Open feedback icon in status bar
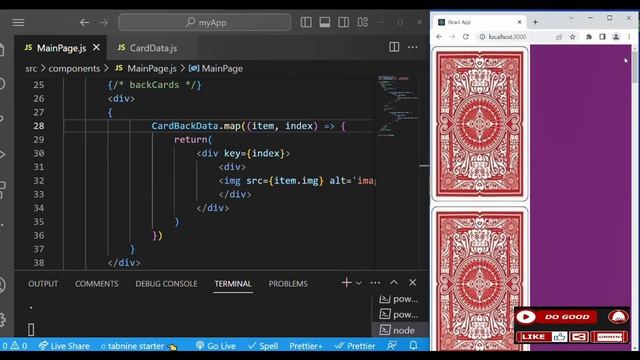The height and width of the screenshot is (360, 640). [x=392, y=345]
